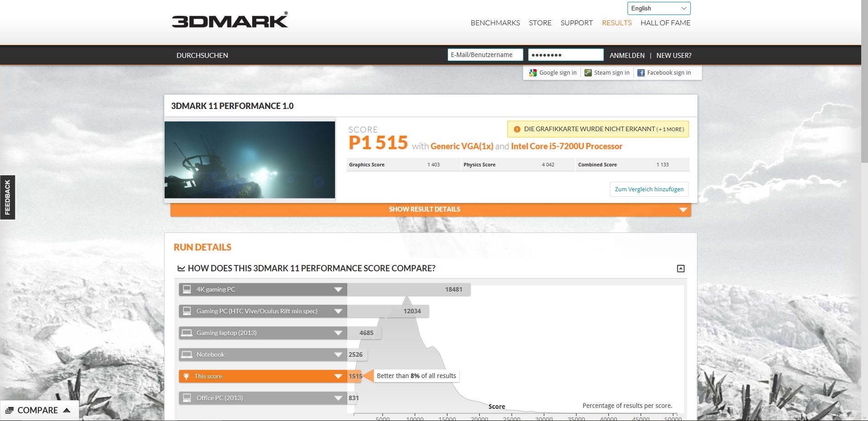Open the FEEDBACK side tab
This screenshot has width=868, height=421.
7,197
